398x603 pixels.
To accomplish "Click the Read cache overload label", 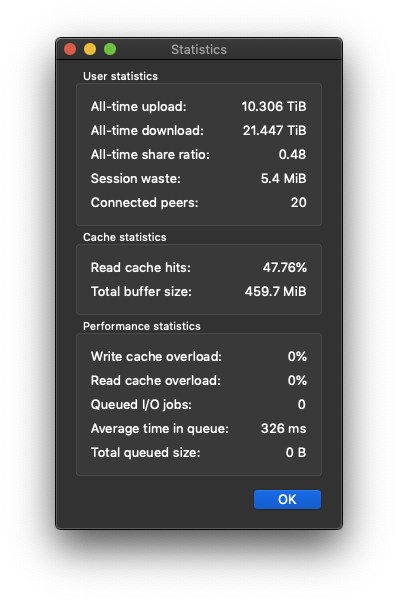I will 156,381.
